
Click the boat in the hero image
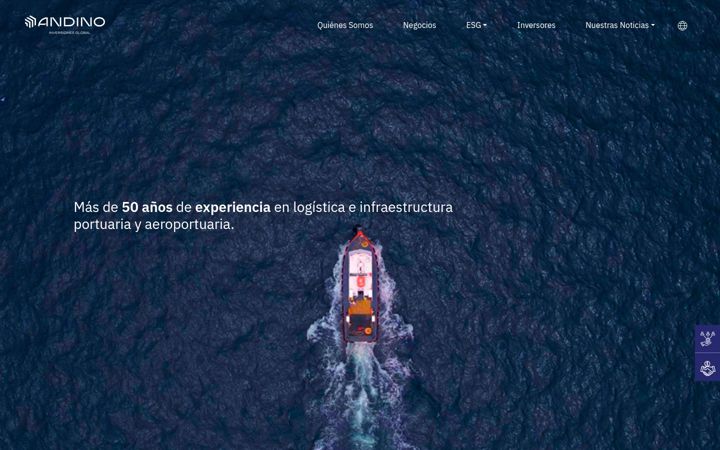360,286
